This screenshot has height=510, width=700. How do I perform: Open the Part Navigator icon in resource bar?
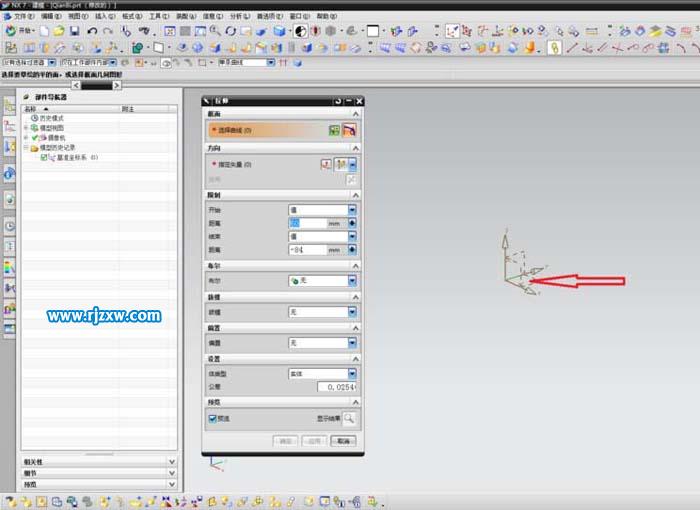[9, 105]
